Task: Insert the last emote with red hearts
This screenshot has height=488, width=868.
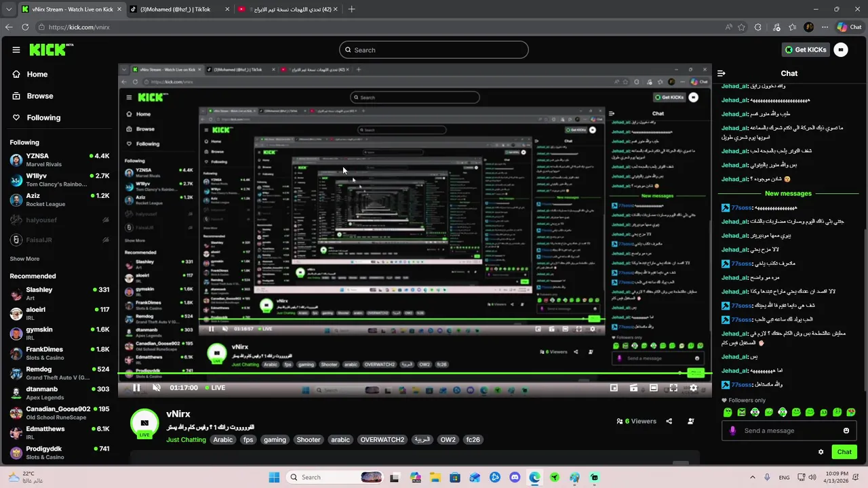Action: pyautogui.click(x=851, y=412)
